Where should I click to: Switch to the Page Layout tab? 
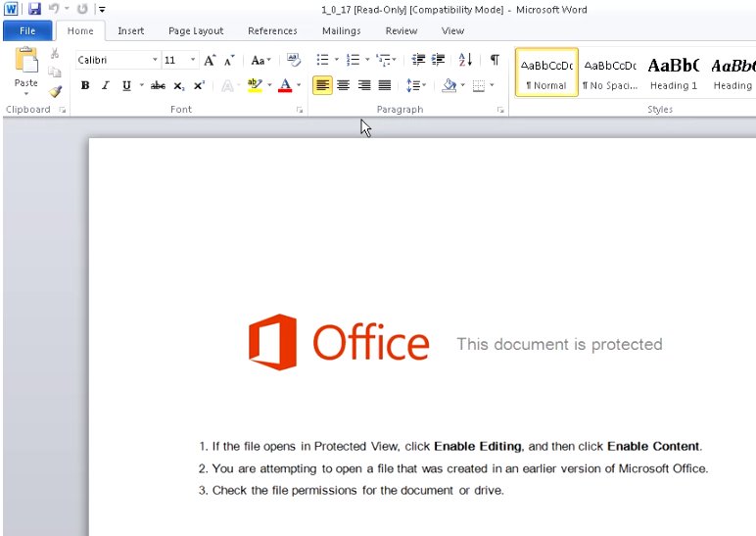(196, 31)
